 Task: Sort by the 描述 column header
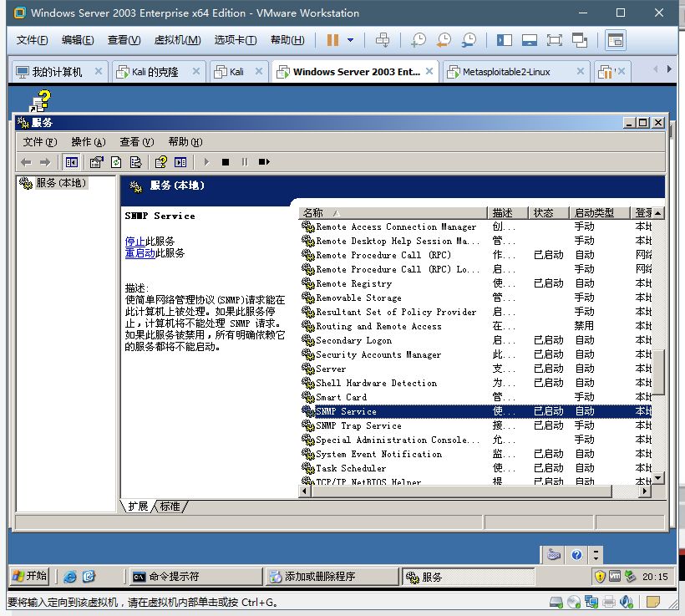[507, 213]
